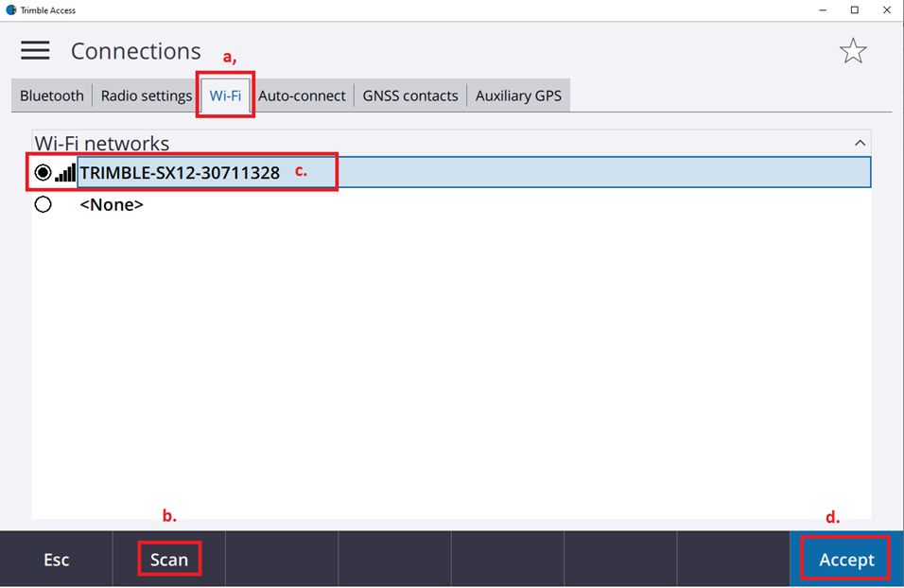Click the Connections page title
904x588 pixels.
(x=136, y=51)
